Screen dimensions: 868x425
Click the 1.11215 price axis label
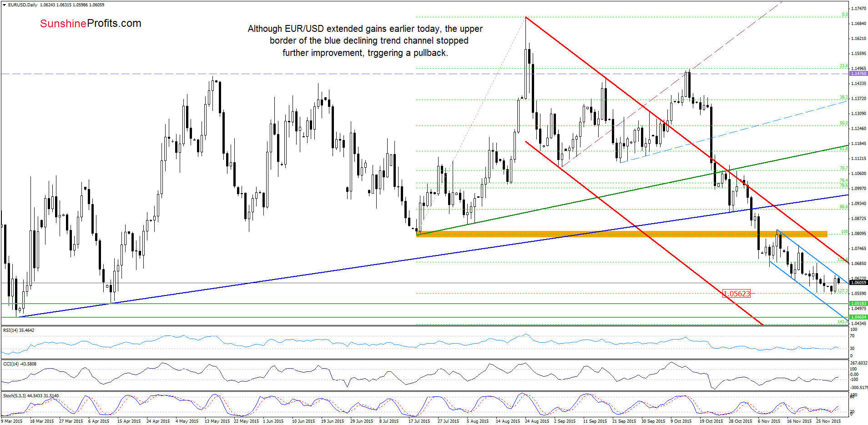(x=858, y=159)
